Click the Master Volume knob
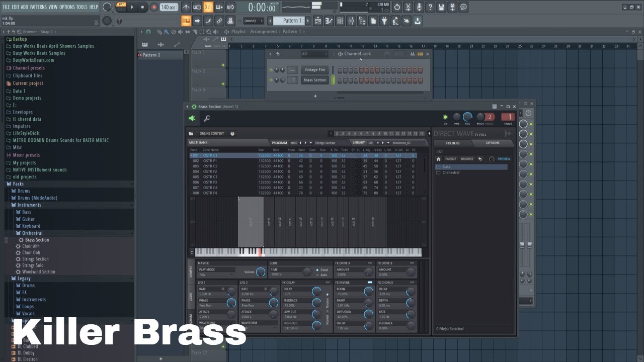This screenshot has width=644, height=362. click(x=260, y=272)
